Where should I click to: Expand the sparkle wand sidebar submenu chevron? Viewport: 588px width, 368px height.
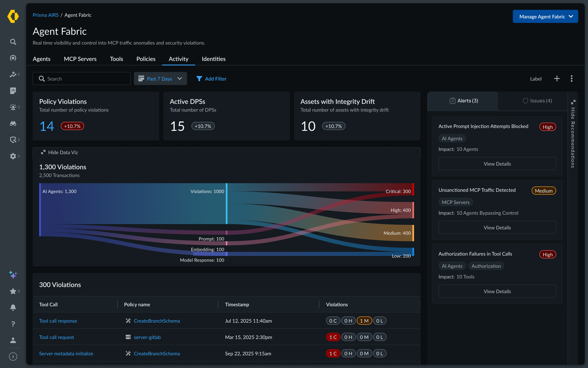coord(19,74)
